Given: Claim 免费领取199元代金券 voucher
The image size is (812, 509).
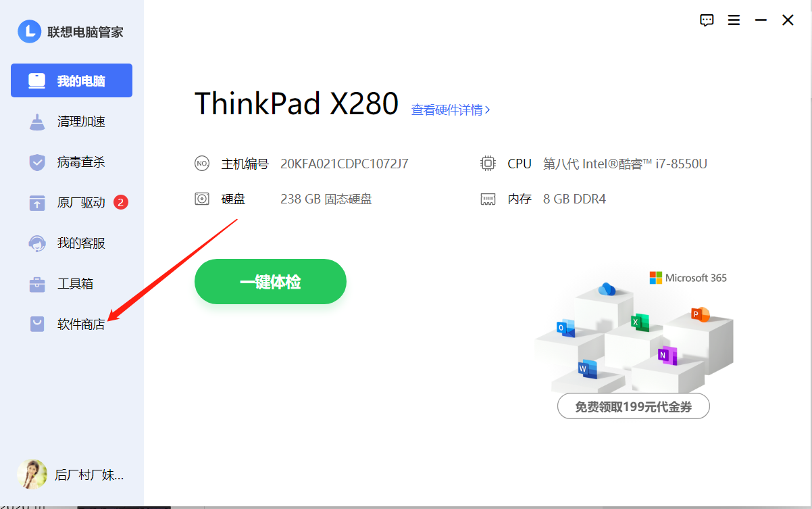Looking at the screenshot, I should click(634, 406).
